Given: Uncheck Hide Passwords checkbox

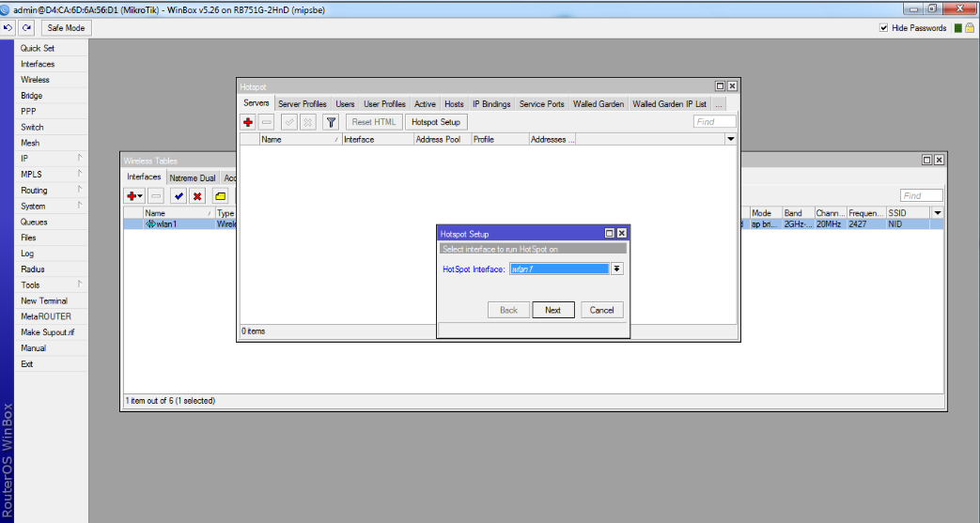Looking at the screenshot, I should pos(884,27).
